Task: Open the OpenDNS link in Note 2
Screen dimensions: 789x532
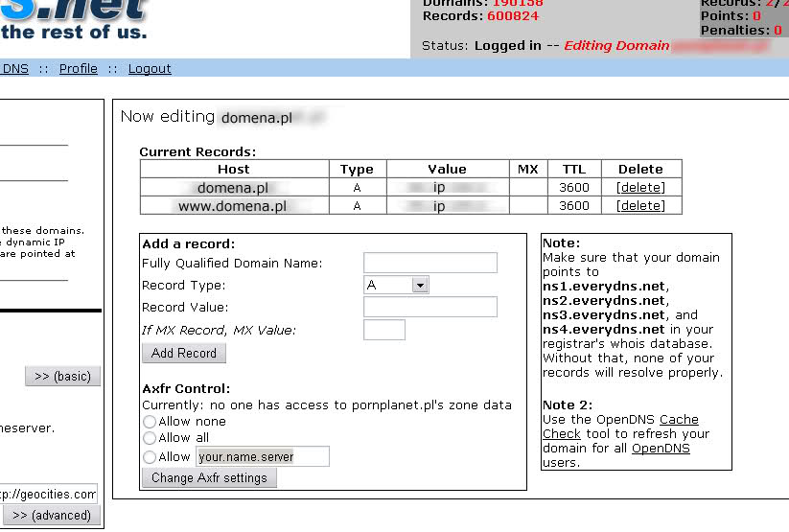Action: pos(661,448)
